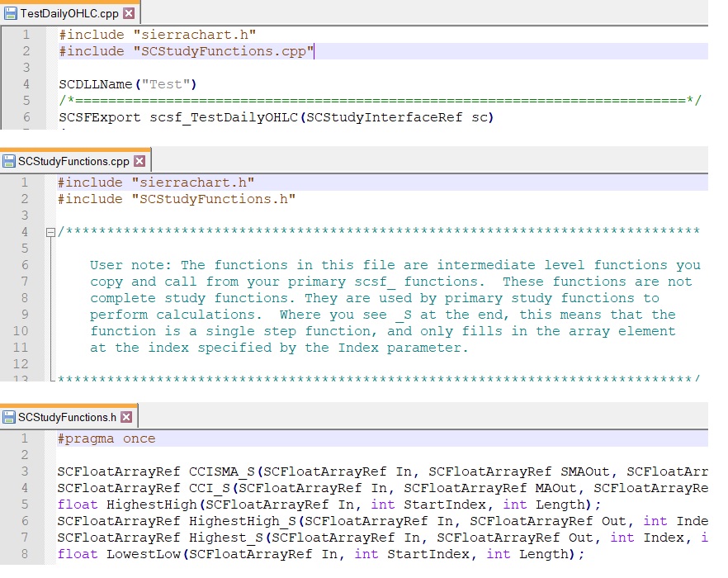This screenshot has width=728, height=578.
Task: Click first line #include "sierrachart.h" in TestDailyOHLC.cpp
Action: [x=158, y=35]
